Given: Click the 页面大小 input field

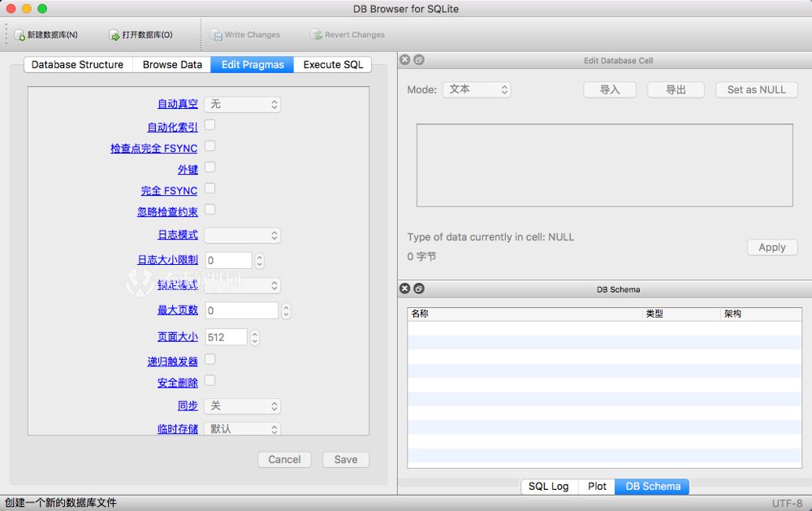Looking at the screenshot, I should pos(227,336).
